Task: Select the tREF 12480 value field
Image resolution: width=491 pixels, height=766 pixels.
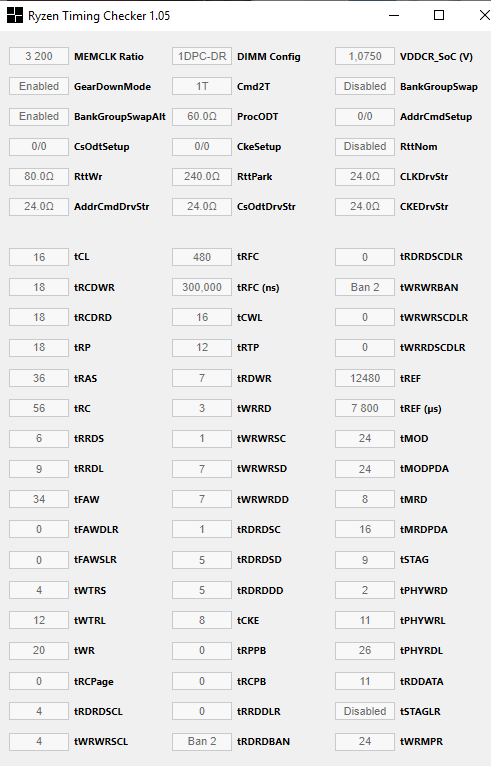Action: pyautogui.click(x=365, y=378)
